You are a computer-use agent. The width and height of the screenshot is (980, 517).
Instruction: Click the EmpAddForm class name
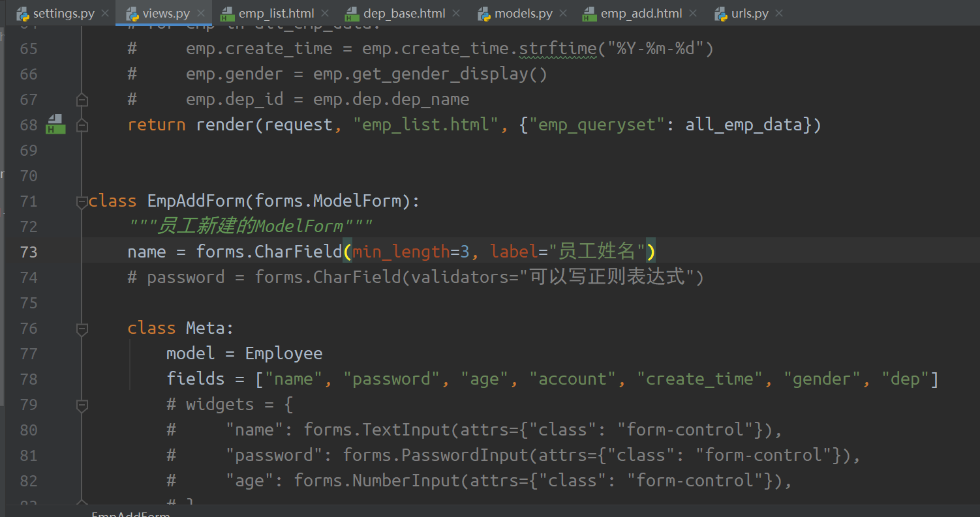(x=196, y=201)
